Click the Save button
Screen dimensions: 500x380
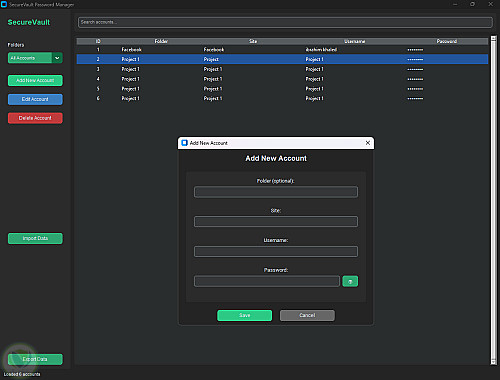coord(244,315)
